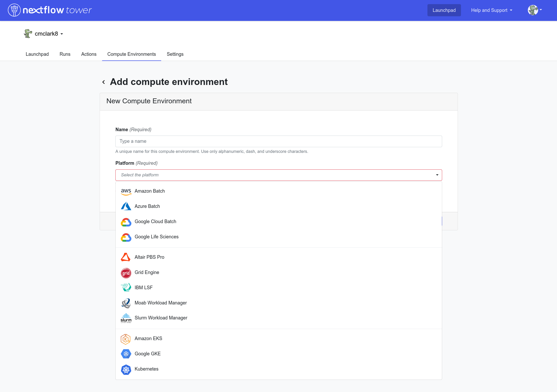Click the Altair PBS Pro icon

click(125, 257)
